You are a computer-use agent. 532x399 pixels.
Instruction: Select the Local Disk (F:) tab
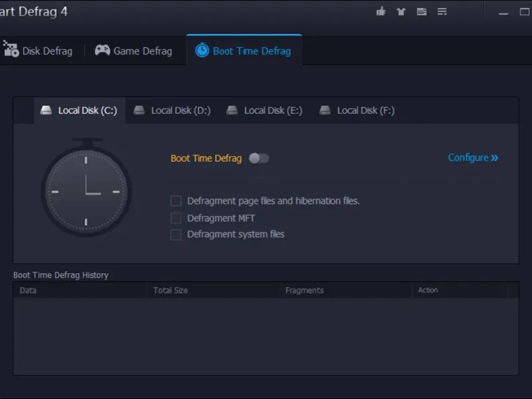pyautogui.click(x=357, y=110)
